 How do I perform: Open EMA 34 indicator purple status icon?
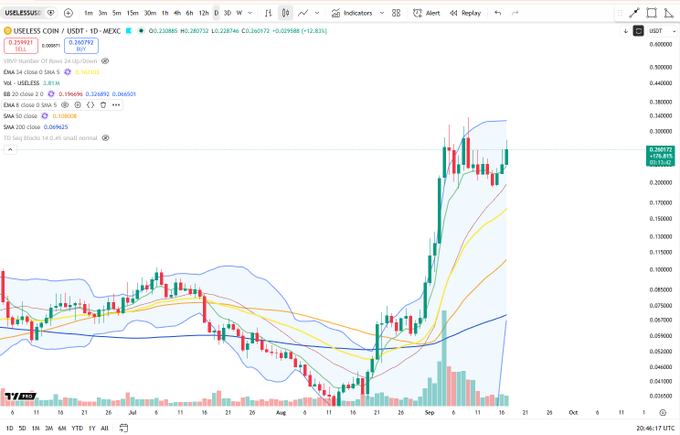point(67,72)
